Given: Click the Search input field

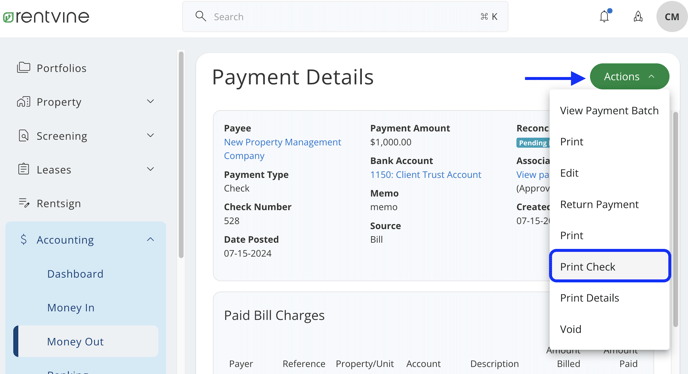Looking at the screenshot, I should click(x=345, y=17).
